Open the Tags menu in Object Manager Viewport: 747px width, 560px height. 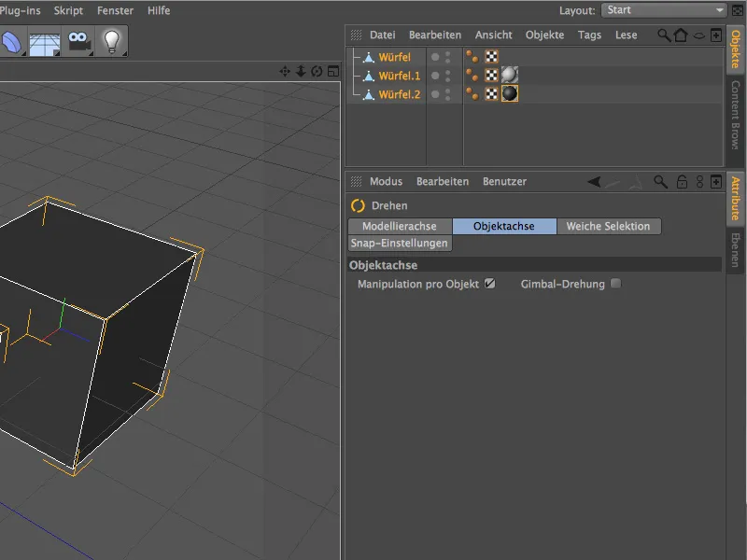589,35
